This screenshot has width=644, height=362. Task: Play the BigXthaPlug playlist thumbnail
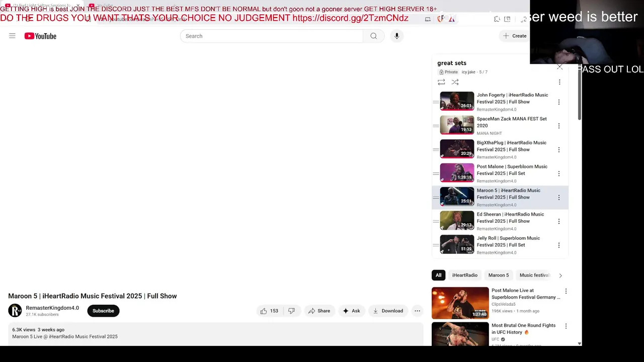coord(457,149)
